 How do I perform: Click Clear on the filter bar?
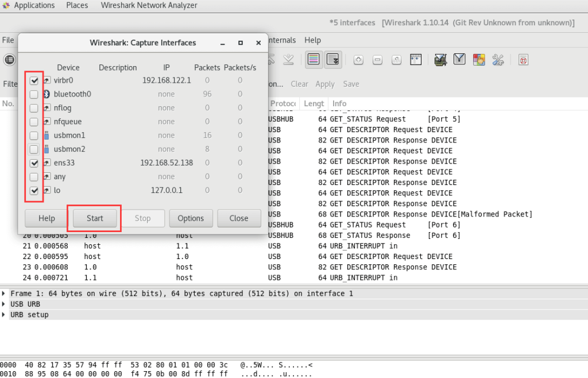[299, 84]
